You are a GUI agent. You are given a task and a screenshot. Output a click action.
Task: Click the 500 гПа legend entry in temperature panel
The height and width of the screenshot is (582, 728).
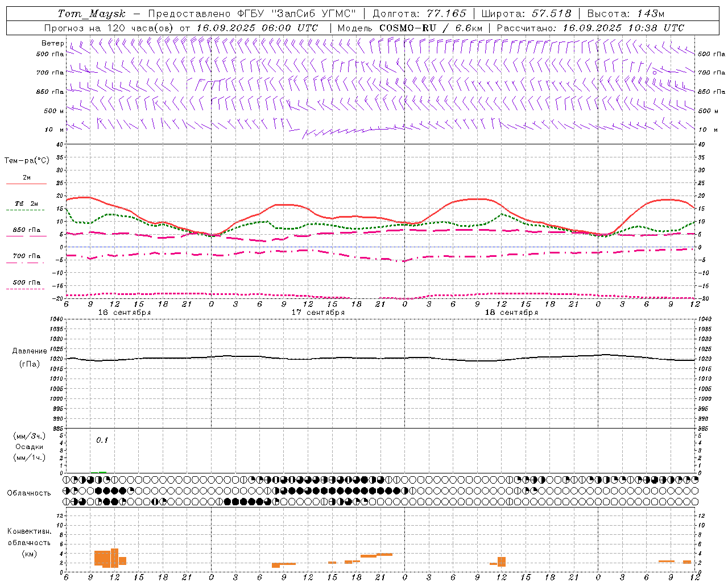point(27,282)
